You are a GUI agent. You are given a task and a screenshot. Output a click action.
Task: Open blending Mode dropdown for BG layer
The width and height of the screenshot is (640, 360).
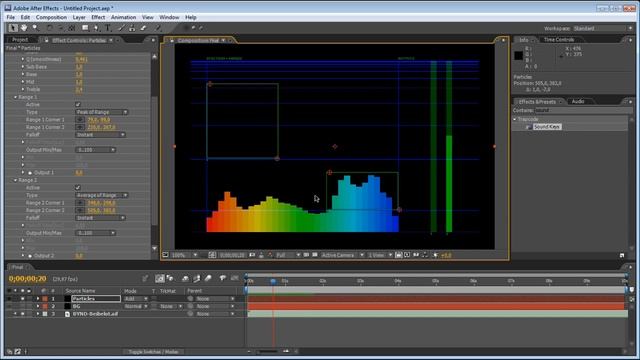pos(136,306)
